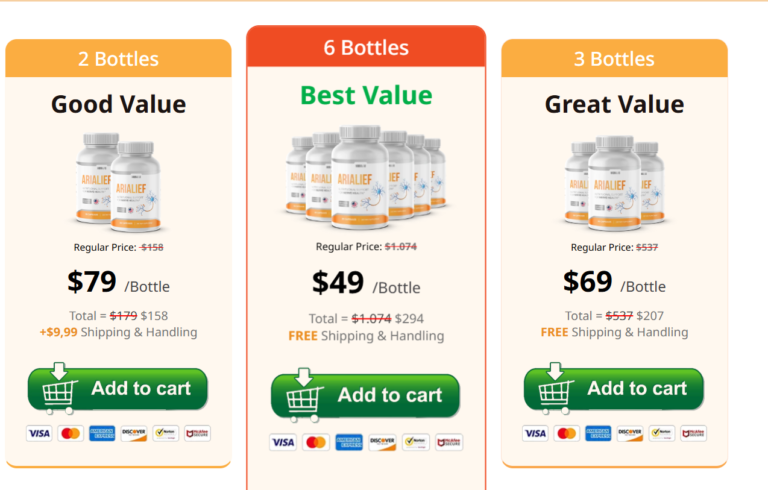Image resolution: width=768 pixels, height=490 pixels.
Task: Select the six-bottle product image
Action: 365,177
